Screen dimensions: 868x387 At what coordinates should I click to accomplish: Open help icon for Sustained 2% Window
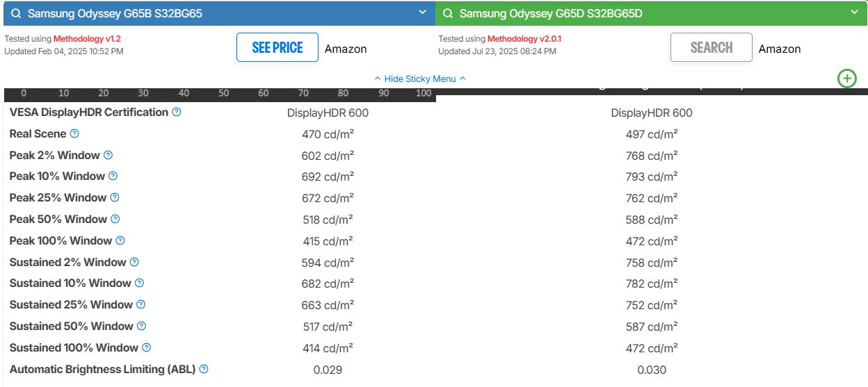click(x=134, y=262)
